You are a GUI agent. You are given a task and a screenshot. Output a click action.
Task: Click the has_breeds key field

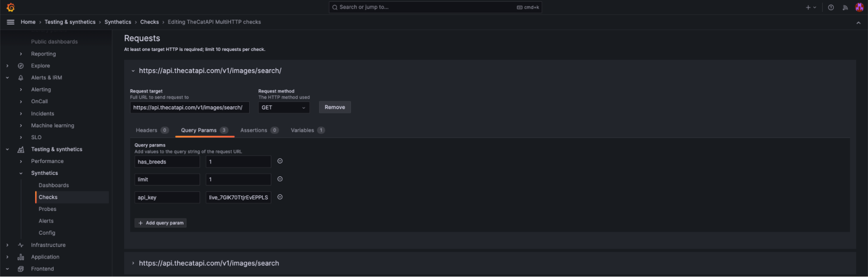tap(167, 162)
